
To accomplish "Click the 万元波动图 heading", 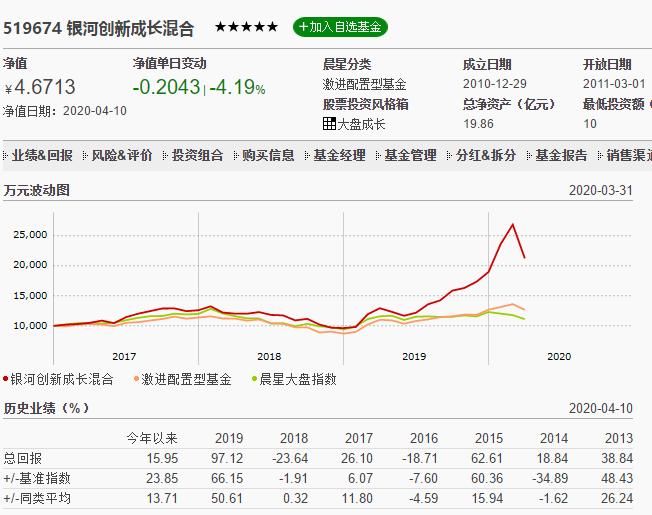I will tap(37, 190).
